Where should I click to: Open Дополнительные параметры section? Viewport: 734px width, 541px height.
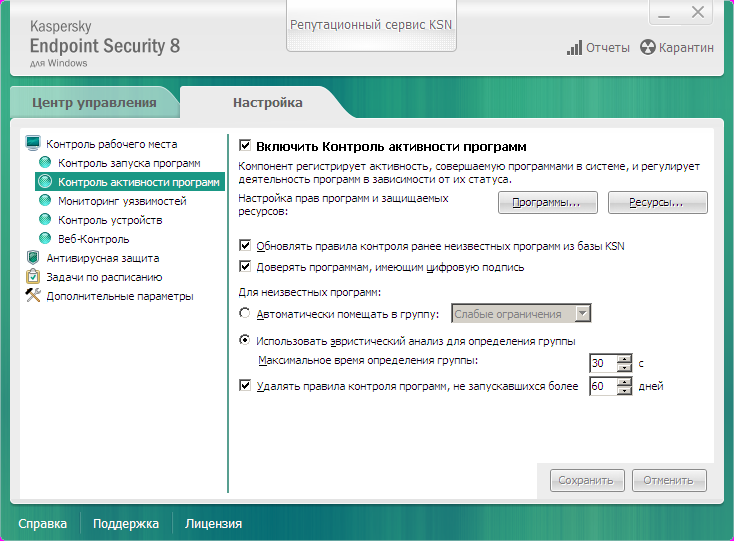(x=120, y=296)
